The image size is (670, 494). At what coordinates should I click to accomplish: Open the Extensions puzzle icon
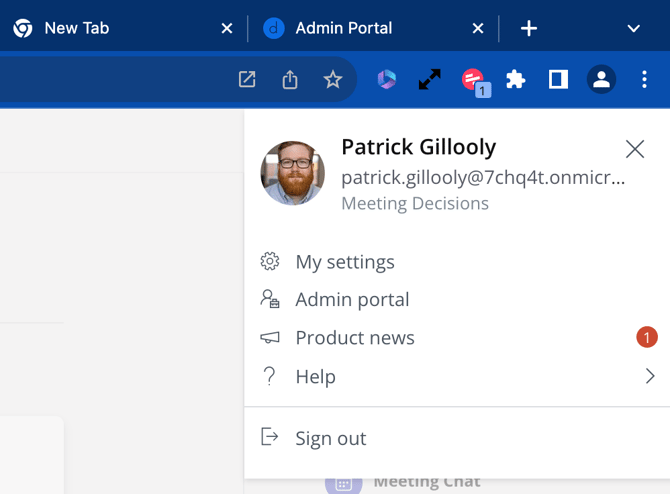click(x=515, y=80)
